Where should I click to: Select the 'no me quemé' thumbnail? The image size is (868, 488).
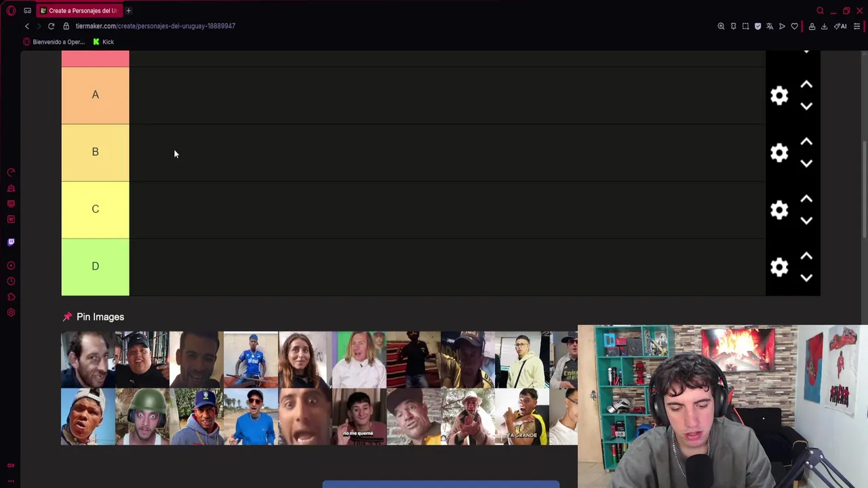tap(359, 417)
